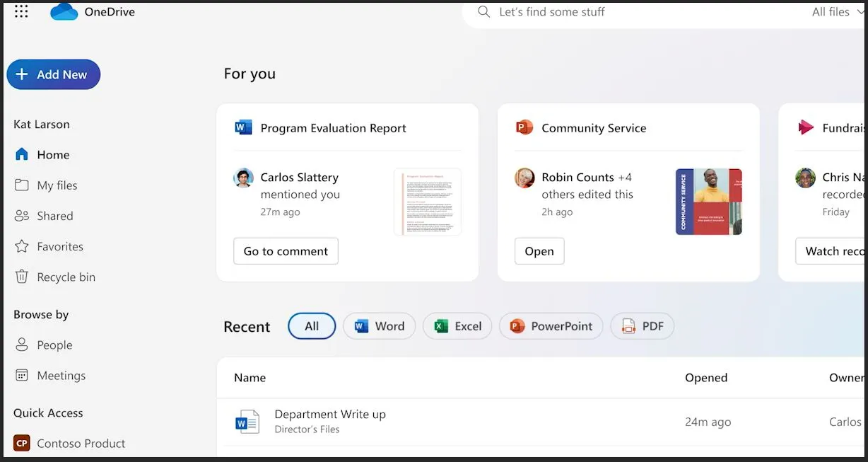Browse by People
This screenshot has width=868, height=462.
(x=54, y=345)
